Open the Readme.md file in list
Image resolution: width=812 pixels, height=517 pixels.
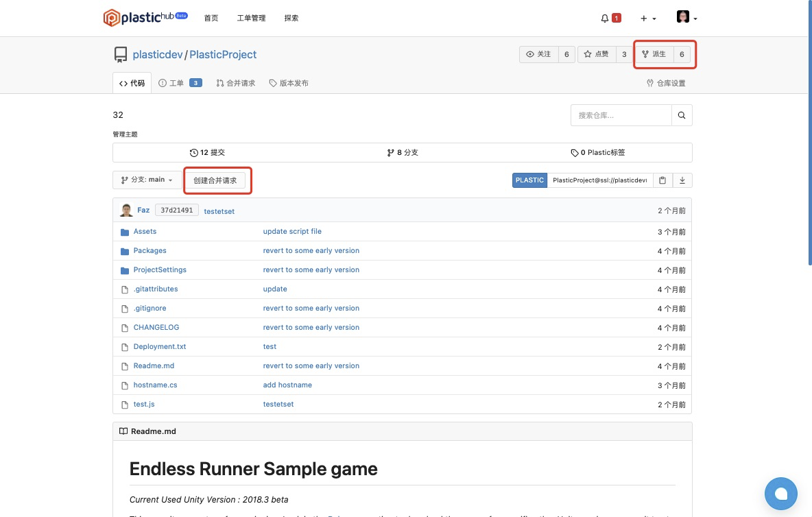pos(154,365)
